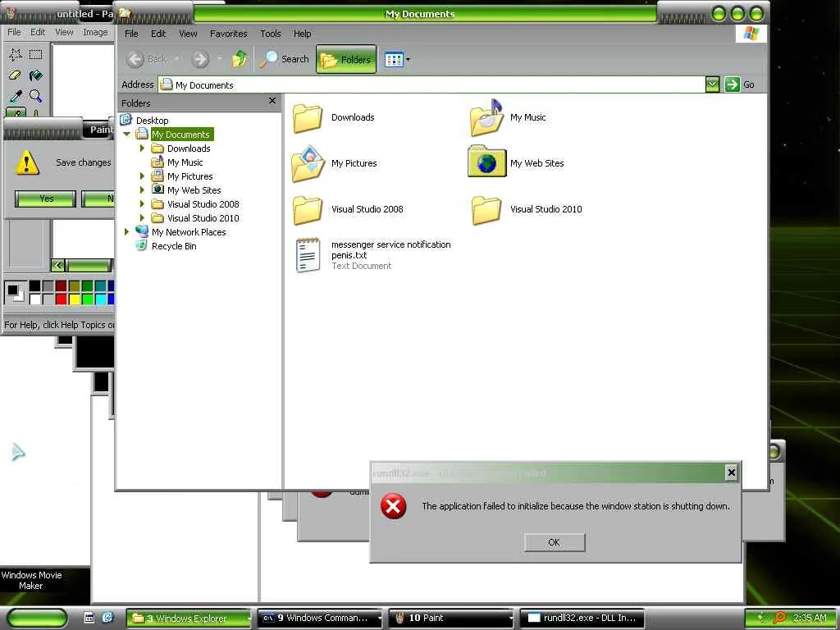Expand the My Network Places node
The height and width of the screenshot is (630, 840).
pyautogui.click(x=126, y=231)
